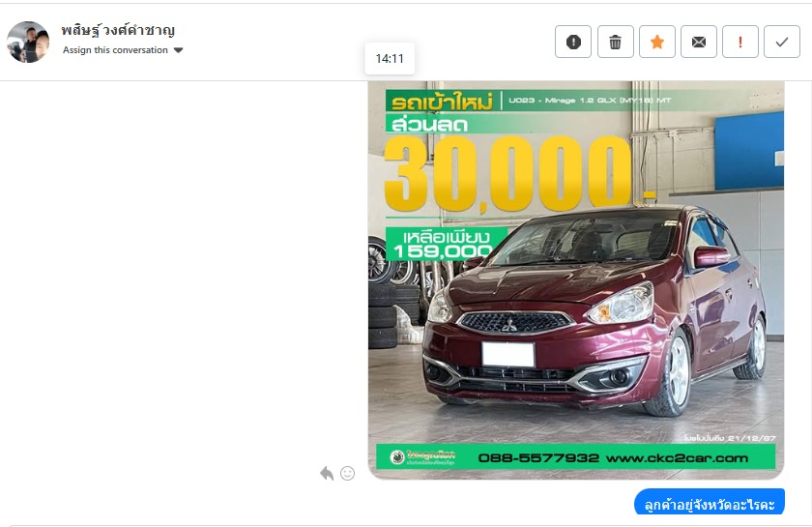812x527 pixels.
Task: Star this conversation with the orange star icon
Action: point(657,42)
